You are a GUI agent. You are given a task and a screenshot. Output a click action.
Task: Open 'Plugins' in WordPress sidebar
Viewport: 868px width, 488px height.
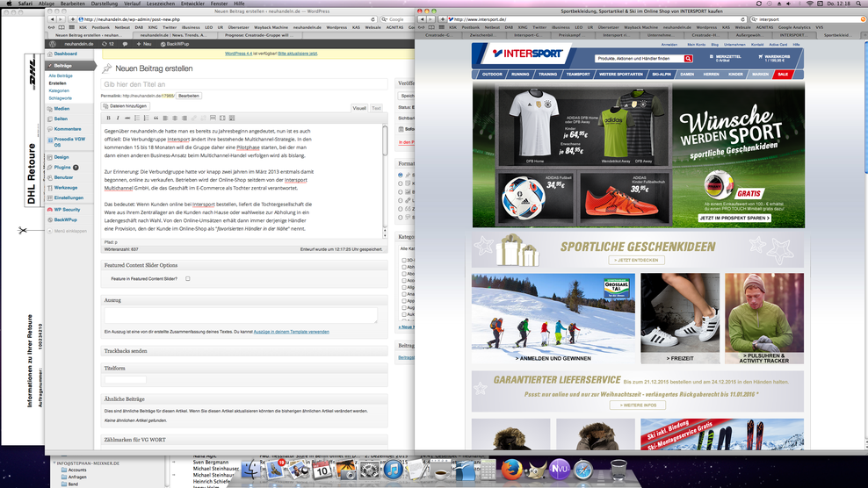pos(62,167)
